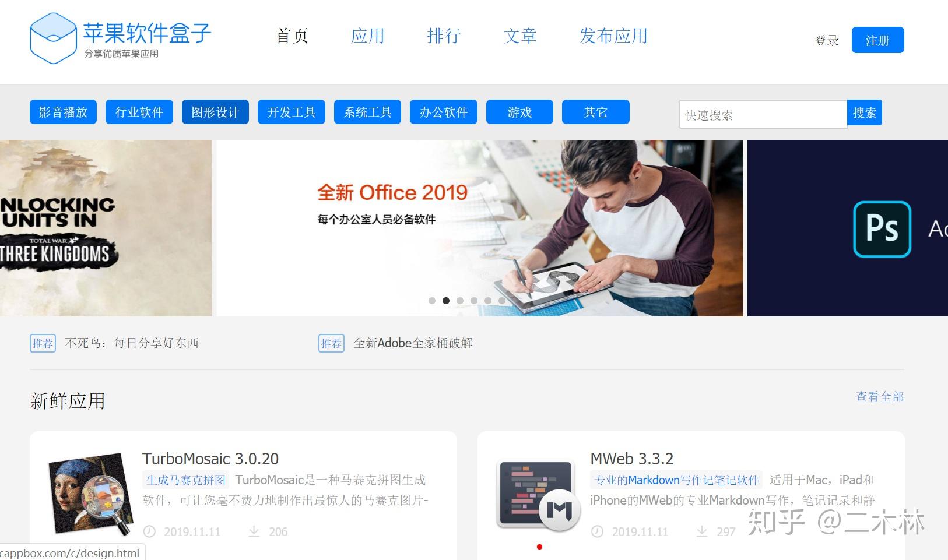Click the 分享优质苹果应用 tagline
Viewport: 948px width, 560px height.
pos(121,54)
